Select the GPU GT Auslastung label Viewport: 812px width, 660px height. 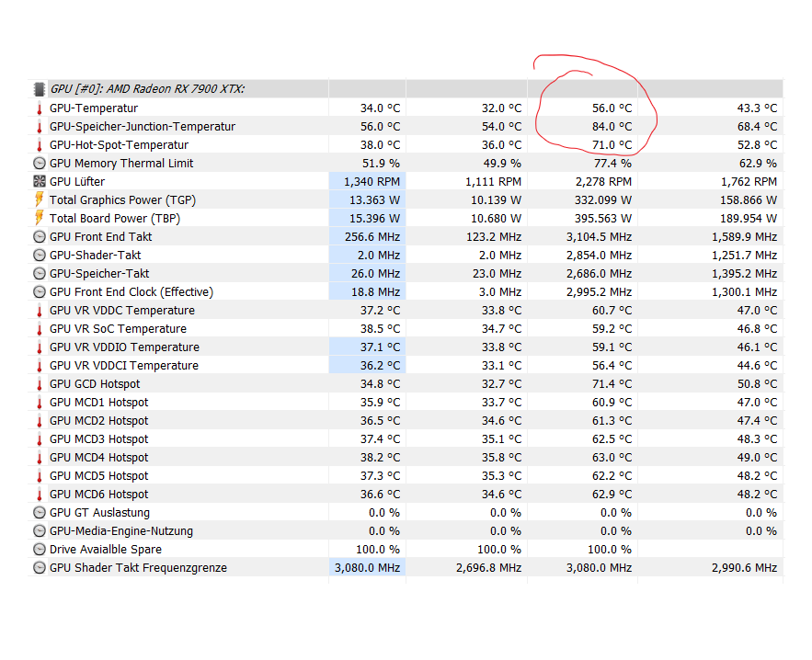click(100, 513)
